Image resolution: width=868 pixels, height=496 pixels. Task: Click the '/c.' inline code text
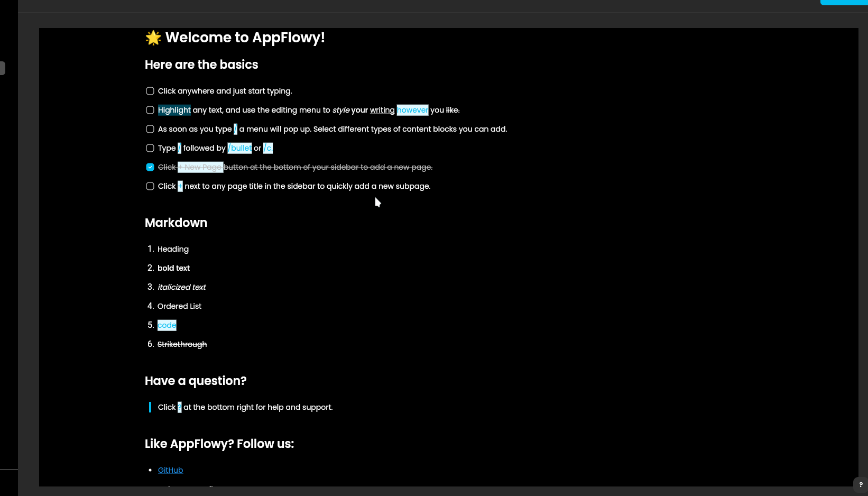point(268,148)
